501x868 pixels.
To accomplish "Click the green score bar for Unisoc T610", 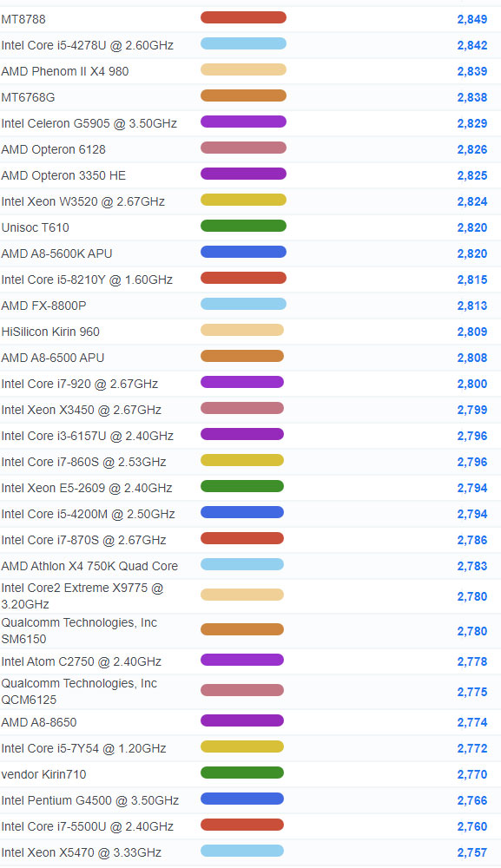I will pos(244,226).
